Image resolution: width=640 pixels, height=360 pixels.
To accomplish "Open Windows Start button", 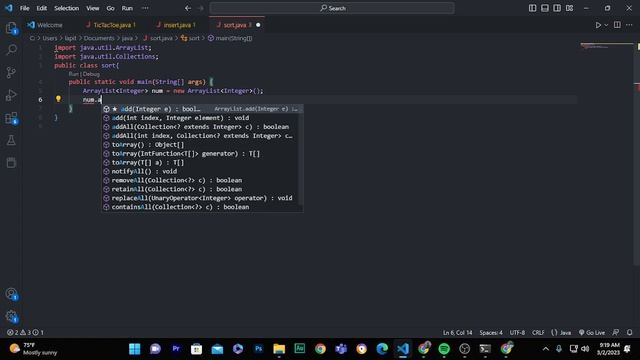I will click(134, 349).
